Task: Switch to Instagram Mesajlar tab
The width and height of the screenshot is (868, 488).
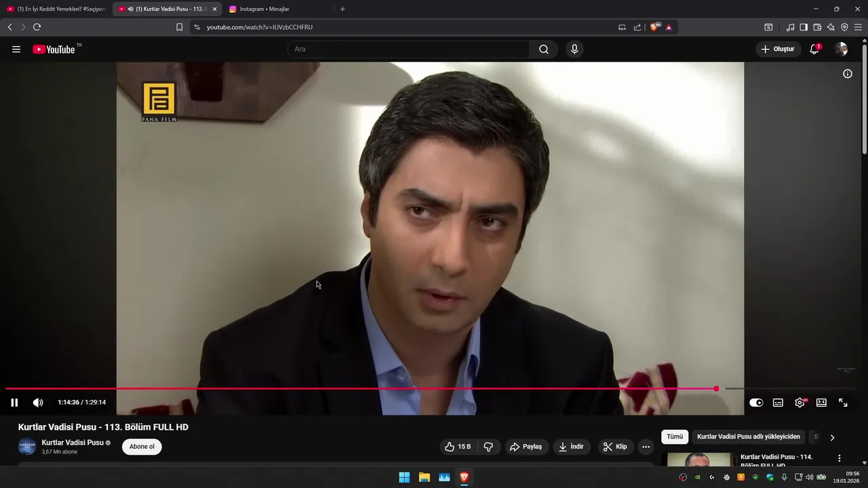Action: click(264, 9)
